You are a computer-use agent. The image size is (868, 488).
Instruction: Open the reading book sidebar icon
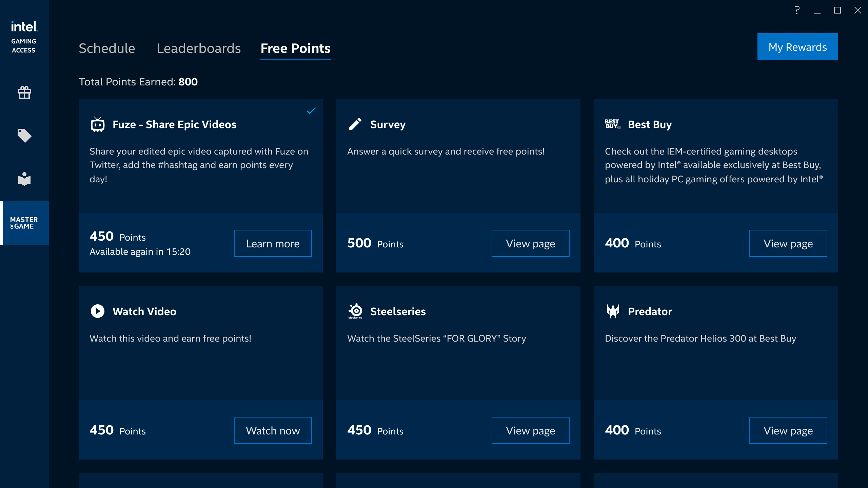tap(24, 179)
